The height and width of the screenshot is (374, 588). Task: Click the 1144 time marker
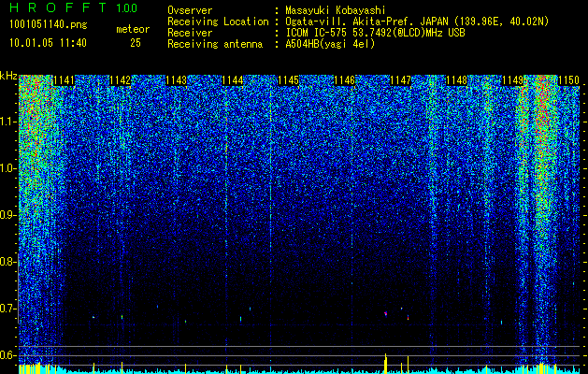233,80
